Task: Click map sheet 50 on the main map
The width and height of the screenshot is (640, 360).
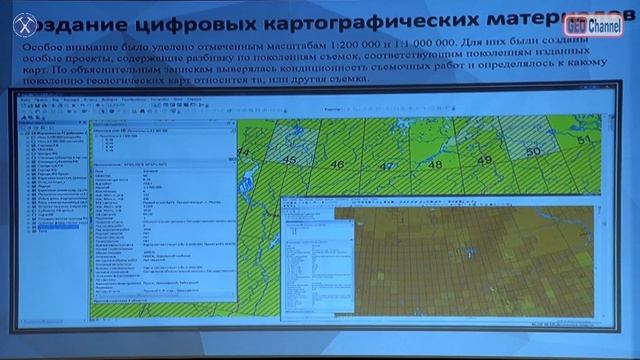Action: pos(533,152)
